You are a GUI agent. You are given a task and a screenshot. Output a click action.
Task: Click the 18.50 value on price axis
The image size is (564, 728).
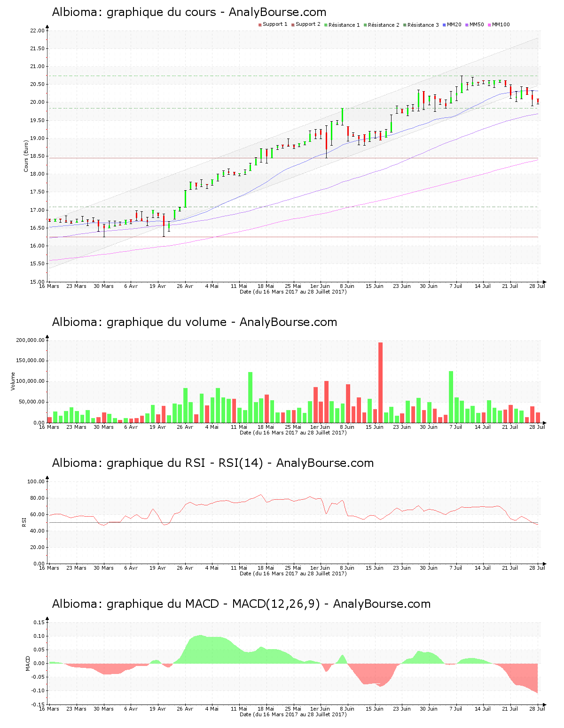tap(37, 156)
